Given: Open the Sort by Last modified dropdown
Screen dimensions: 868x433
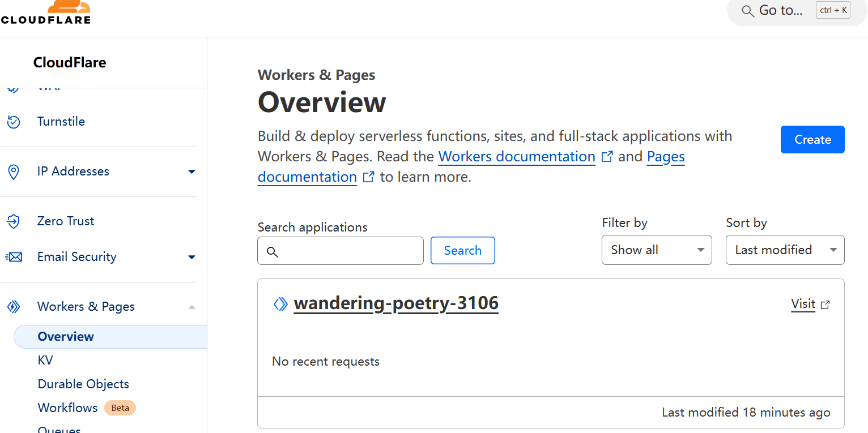Looking at the screenshot, I should click(x=785, y=250).
